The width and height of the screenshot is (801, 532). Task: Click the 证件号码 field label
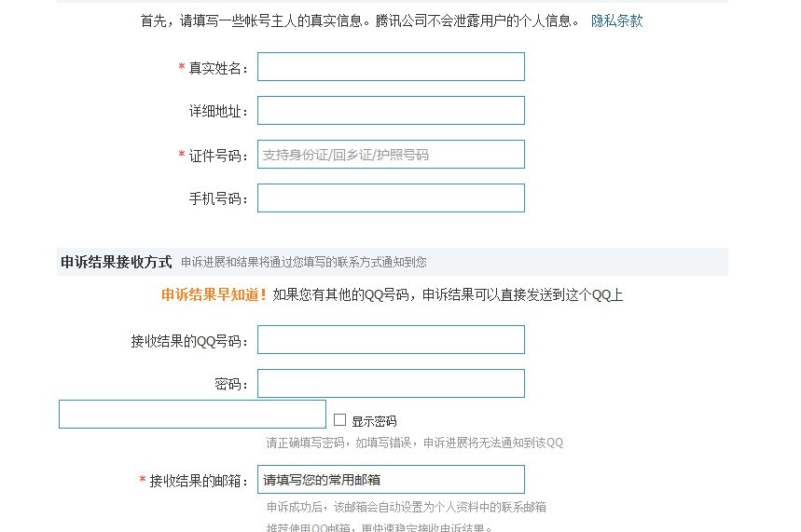(x=218, y=156)
